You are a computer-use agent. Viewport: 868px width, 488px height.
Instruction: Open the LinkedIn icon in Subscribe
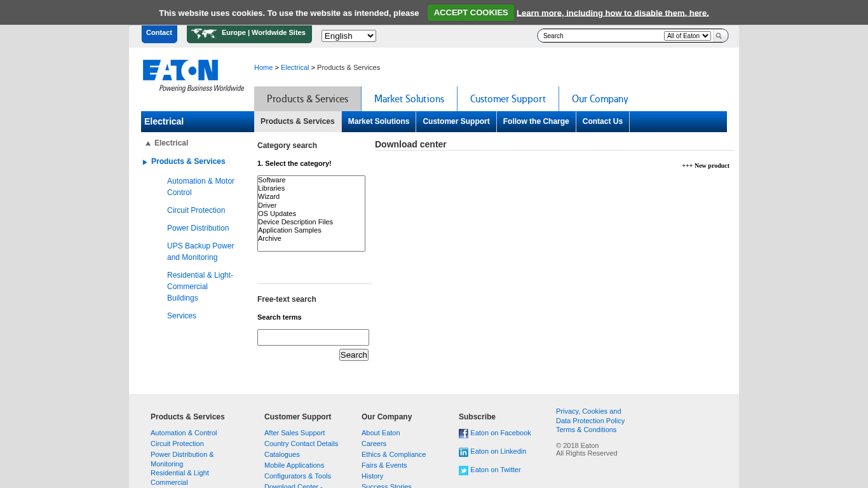(x=463, y=452)
